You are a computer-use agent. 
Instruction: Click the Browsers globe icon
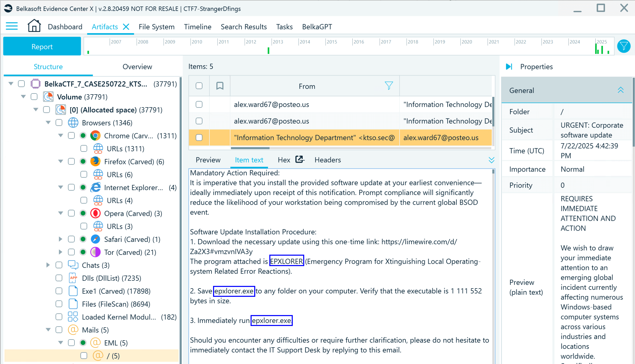click(73, 123)
